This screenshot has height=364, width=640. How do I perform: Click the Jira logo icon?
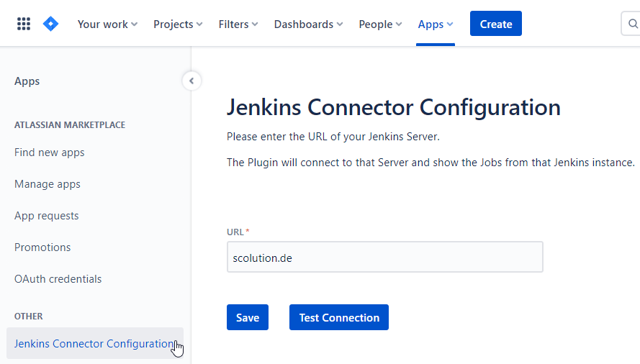pos(50,24)
